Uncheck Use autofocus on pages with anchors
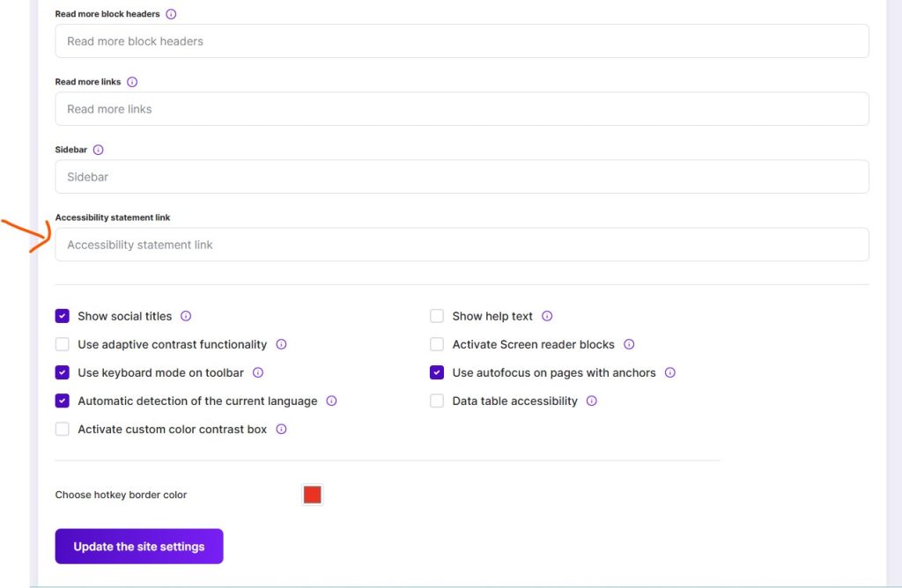This screenshot has width=902, height=588. [437, 372]
